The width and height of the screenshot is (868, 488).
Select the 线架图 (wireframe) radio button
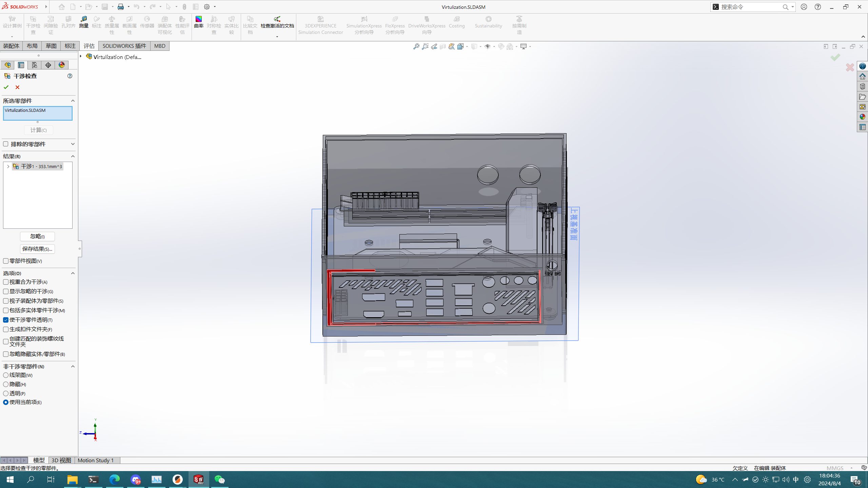(x=6, y=375)
